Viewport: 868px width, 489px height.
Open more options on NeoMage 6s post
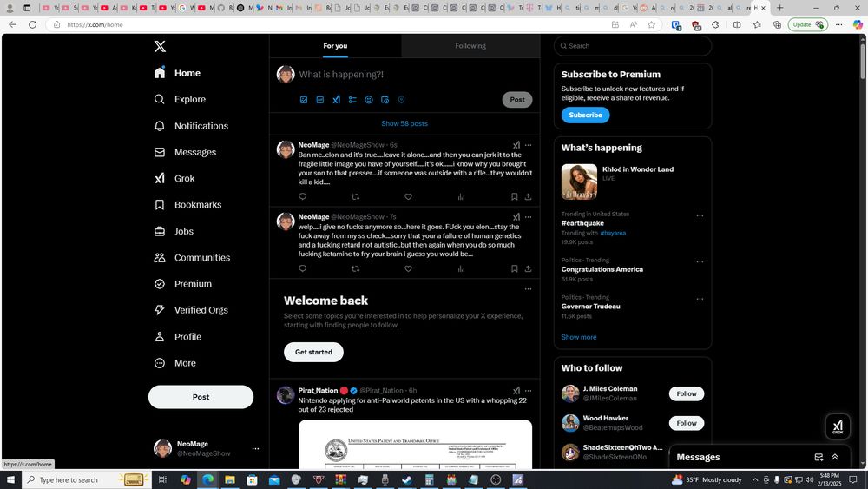[528, 145]
